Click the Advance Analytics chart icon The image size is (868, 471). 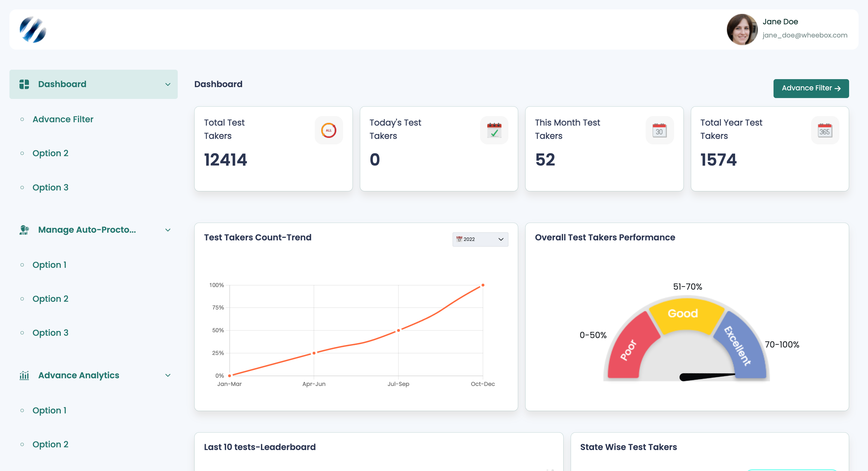[24, 375]
